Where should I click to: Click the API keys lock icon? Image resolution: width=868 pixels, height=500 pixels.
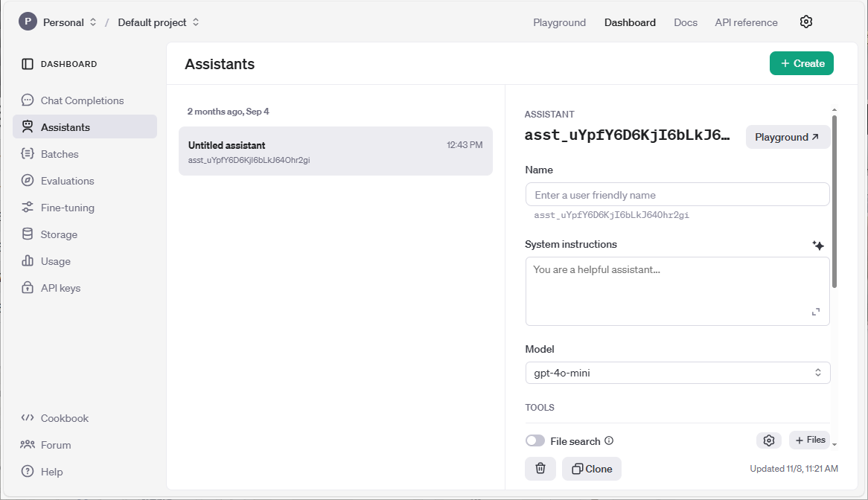[27, 288]
